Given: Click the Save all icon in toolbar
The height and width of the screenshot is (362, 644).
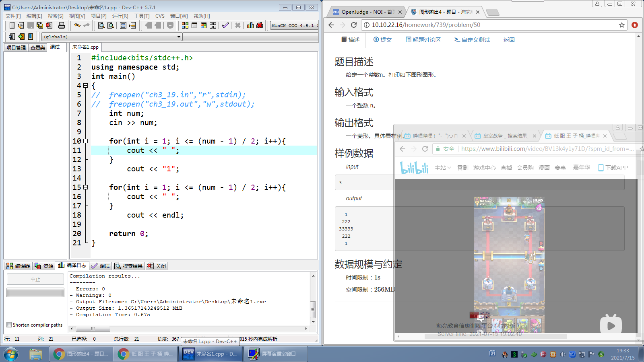Looking at the screenshot, I should (x=40, y=25).
